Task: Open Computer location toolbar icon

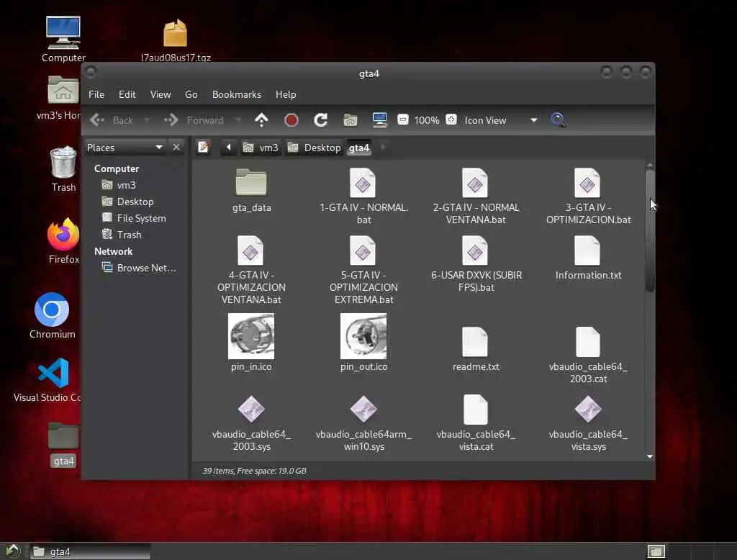Action: pyautogui.click(x=380, y=120)
